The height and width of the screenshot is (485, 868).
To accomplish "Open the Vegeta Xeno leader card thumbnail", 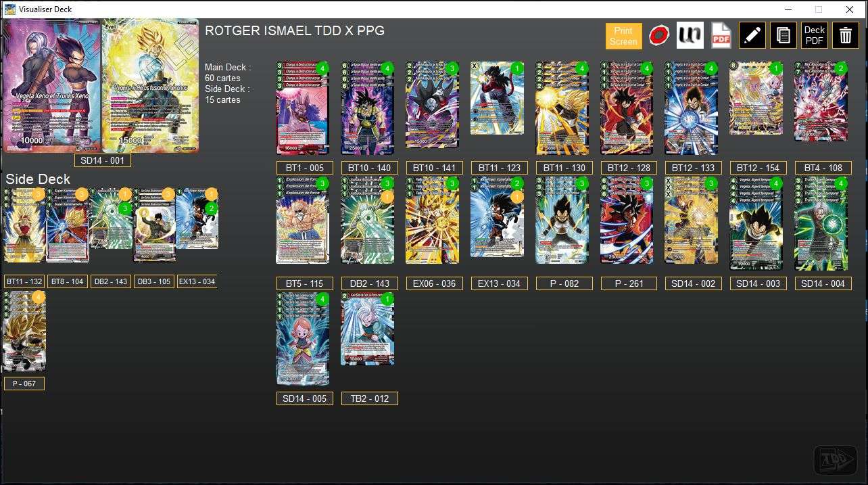I will click(x=51, y=87).
